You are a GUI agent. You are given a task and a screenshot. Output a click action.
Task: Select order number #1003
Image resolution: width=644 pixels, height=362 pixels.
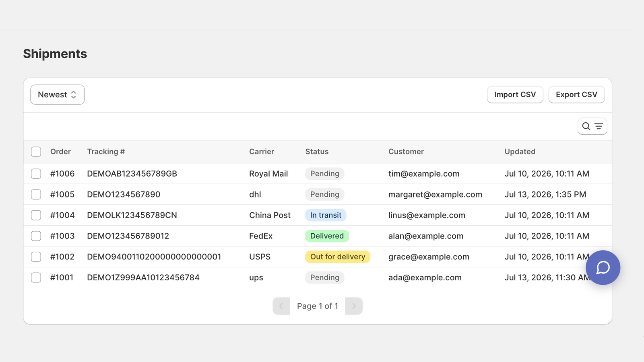[62, 236]
